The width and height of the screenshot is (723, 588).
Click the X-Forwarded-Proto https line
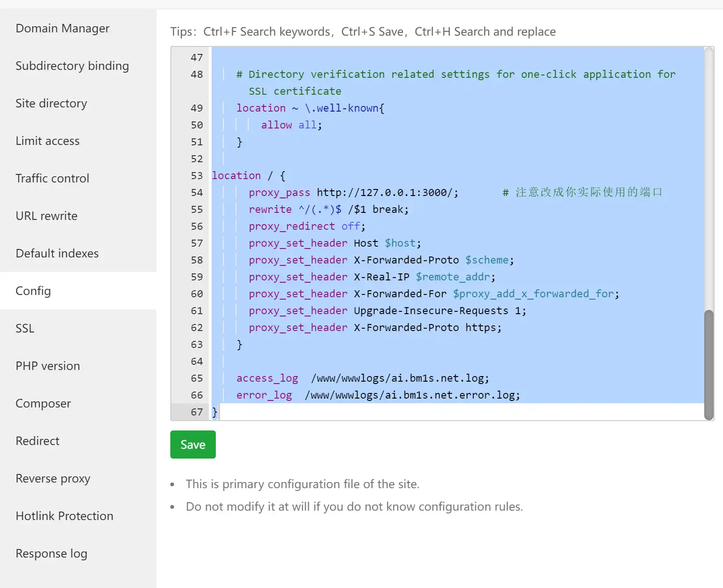[x=375, y=327]
